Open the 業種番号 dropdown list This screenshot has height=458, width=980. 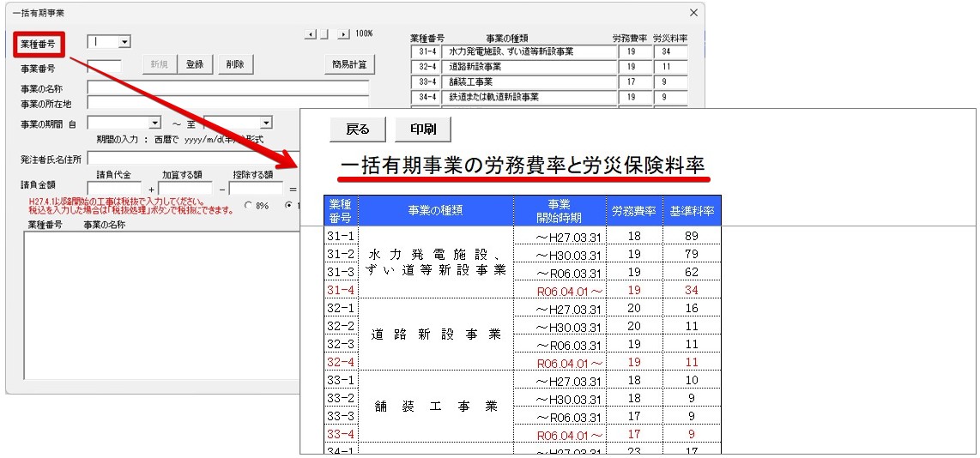[x=124, y=42]
